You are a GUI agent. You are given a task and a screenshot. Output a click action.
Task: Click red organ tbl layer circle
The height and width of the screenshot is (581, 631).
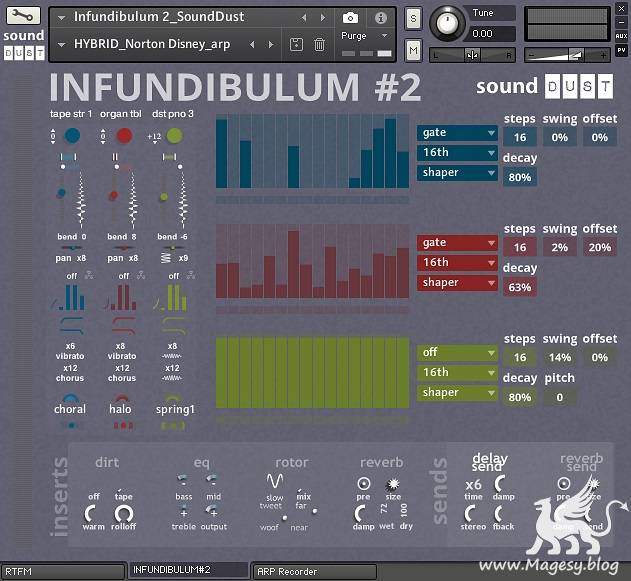124,136
